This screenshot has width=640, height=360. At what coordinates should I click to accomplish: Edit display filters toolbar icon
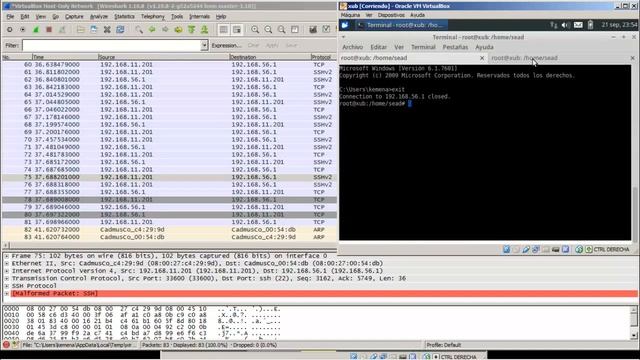click(326, 29)
